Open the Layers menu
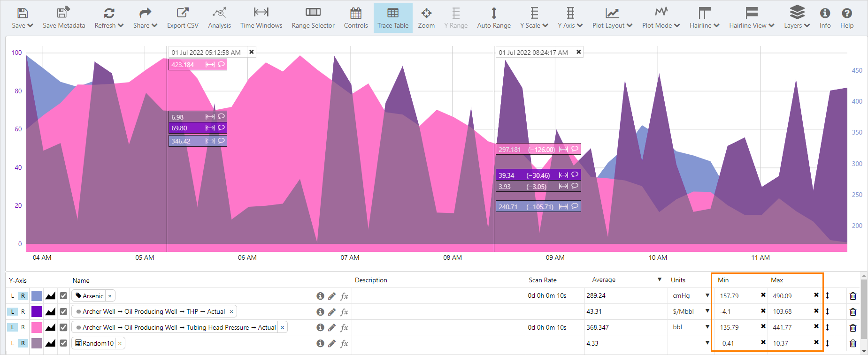 click(797, 18)
